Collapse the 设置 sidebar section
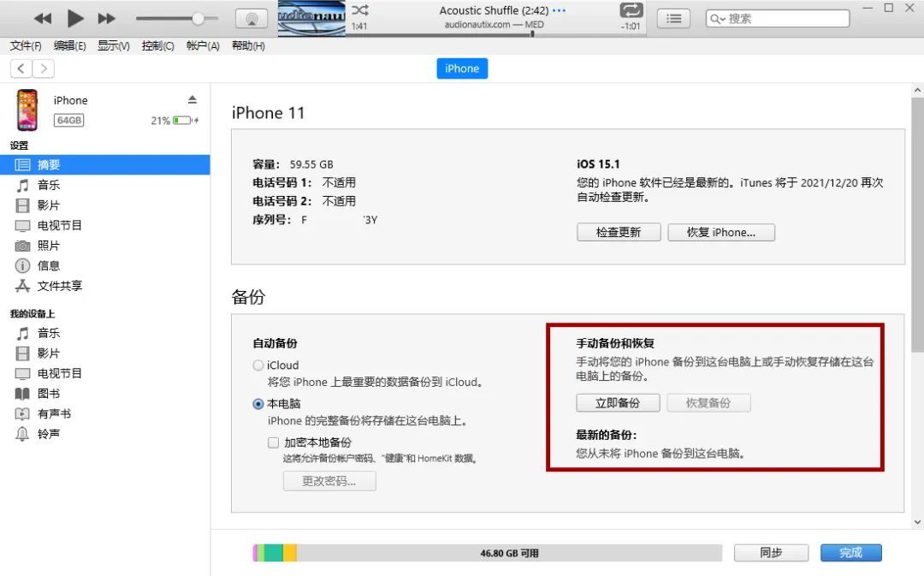Viewport: 924px width, 576px height. click(18, 145)
